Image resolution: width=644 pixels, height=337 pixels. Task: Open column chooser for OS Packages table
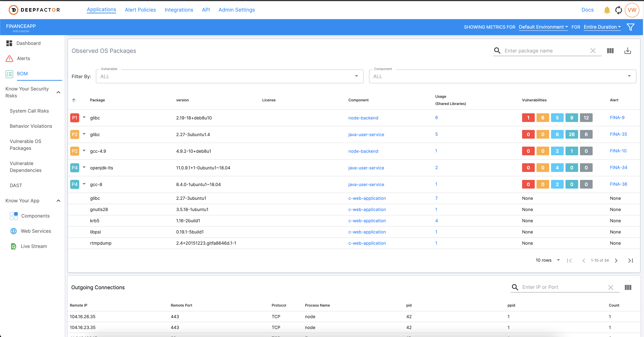[610, 51]
